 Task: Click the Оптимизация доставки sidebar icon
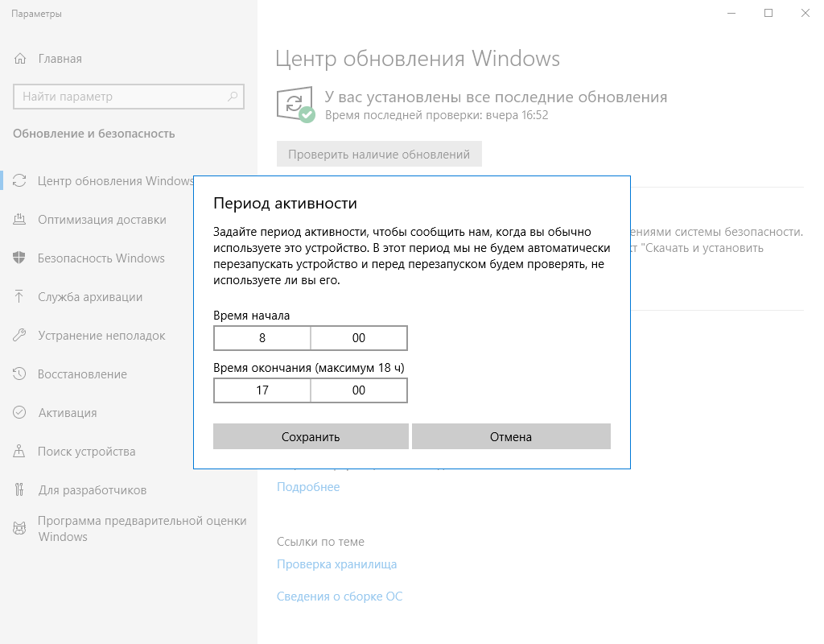point(20,220)
